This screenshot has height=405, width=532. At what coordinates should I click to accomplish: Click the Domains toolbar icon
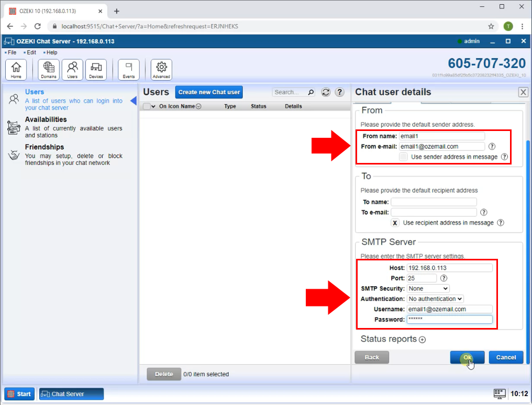click(48, 69)
